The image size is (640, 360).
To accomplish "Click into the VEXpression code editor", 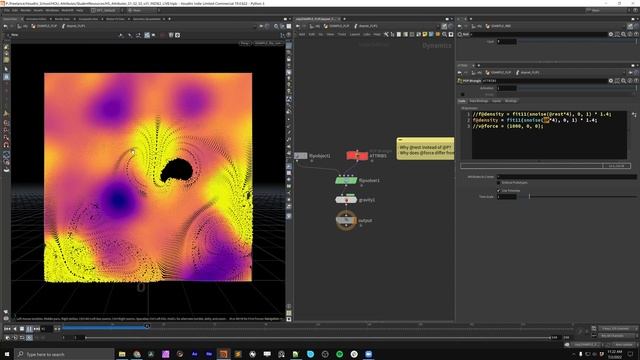I will pyautogui.click(x=549, y=135).
